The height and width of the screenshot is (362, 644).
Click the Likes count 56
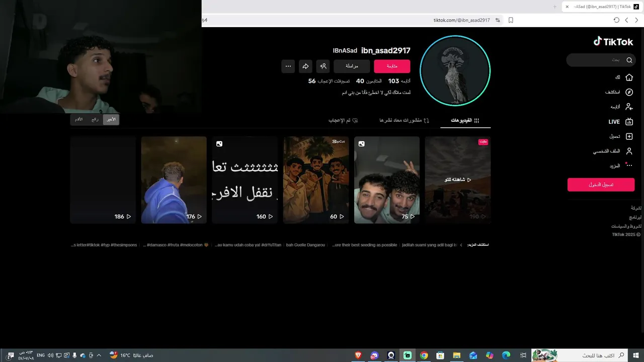pyautogui.click(x=329, y=81)
